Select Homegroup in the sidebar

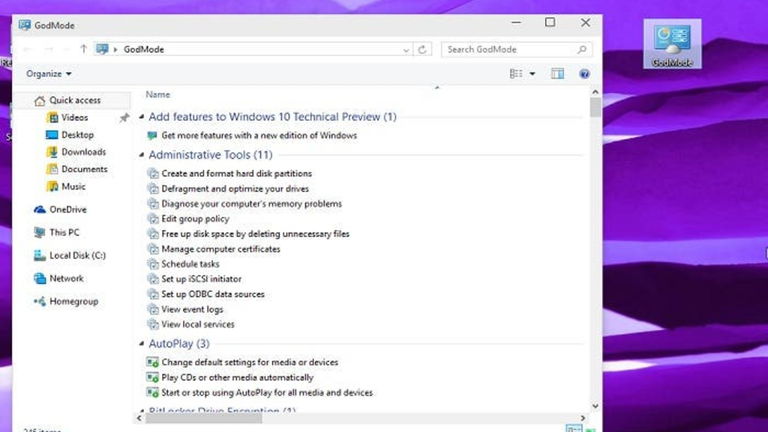(66, 302)
